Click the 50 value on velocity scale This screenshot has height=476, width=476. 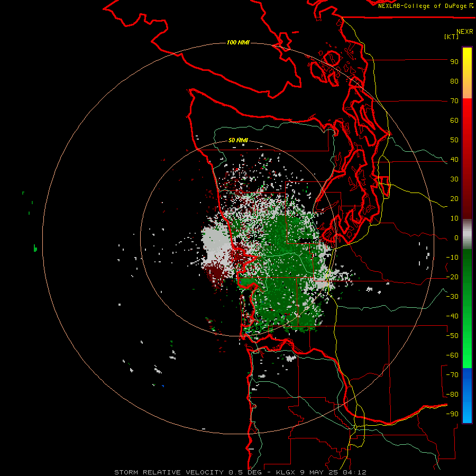point(454,140)
